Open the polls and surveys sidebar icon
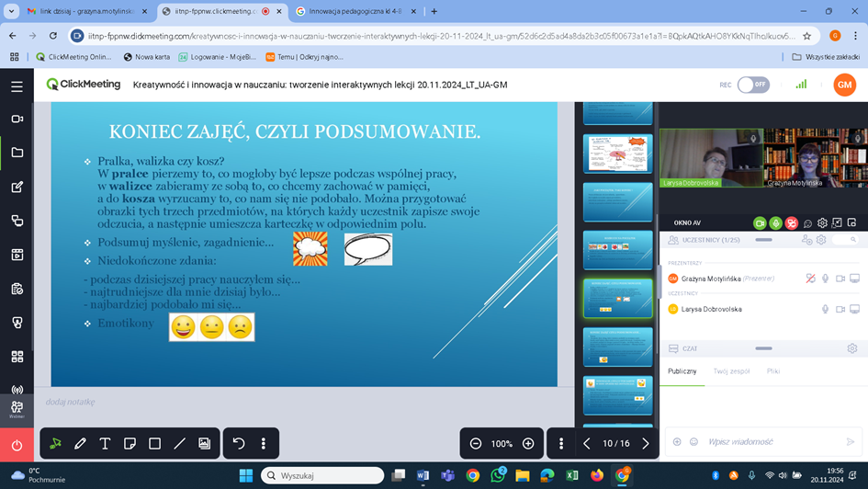The image size is (868, 489). pyautogui.click(x=17, y=290)
